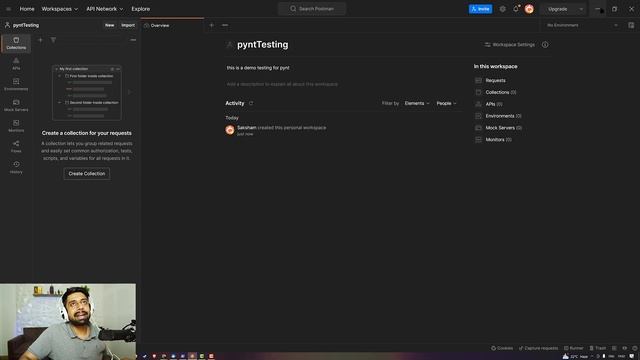Click the workspace info icon
This screenshot has width=640, height=360.
[545, 44]
